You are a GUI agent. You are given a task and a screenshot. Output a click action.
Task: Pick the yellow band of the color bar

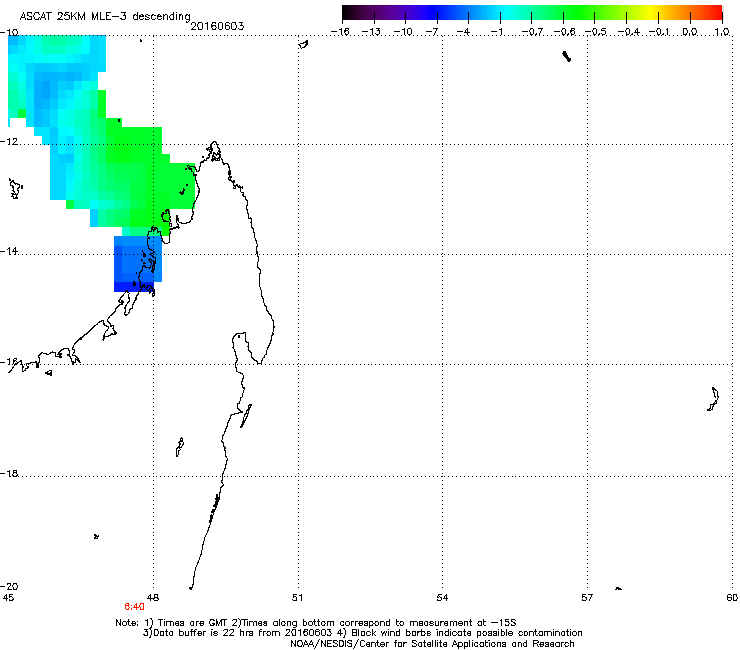point(651,13)
